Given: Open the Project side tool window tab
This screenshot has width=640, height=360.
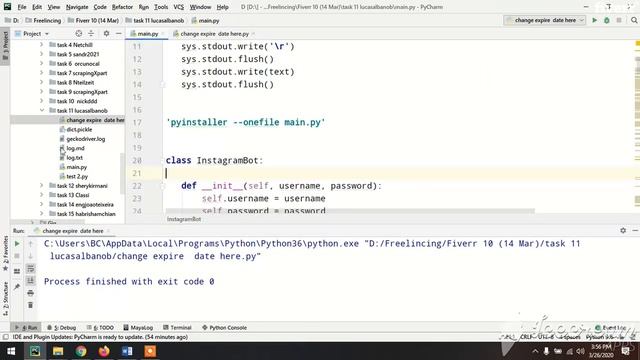Looking at the screenshot, I should tap(5, 46).
